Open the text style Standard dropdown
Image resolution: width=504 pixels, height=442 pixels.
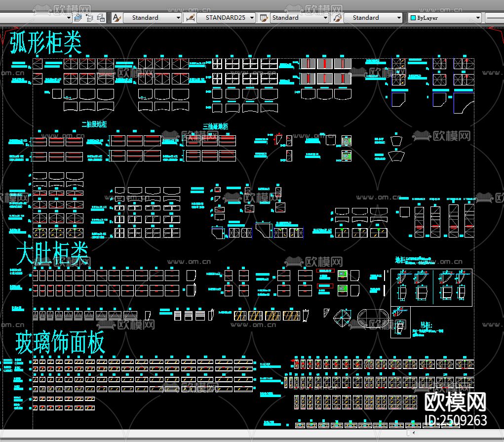(153, 18)
